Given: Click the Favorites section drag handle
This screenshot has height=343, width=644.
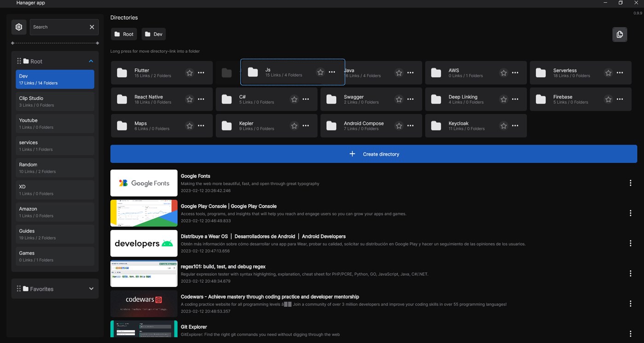Looking at the screenshot, I should (x=19, y=289).
